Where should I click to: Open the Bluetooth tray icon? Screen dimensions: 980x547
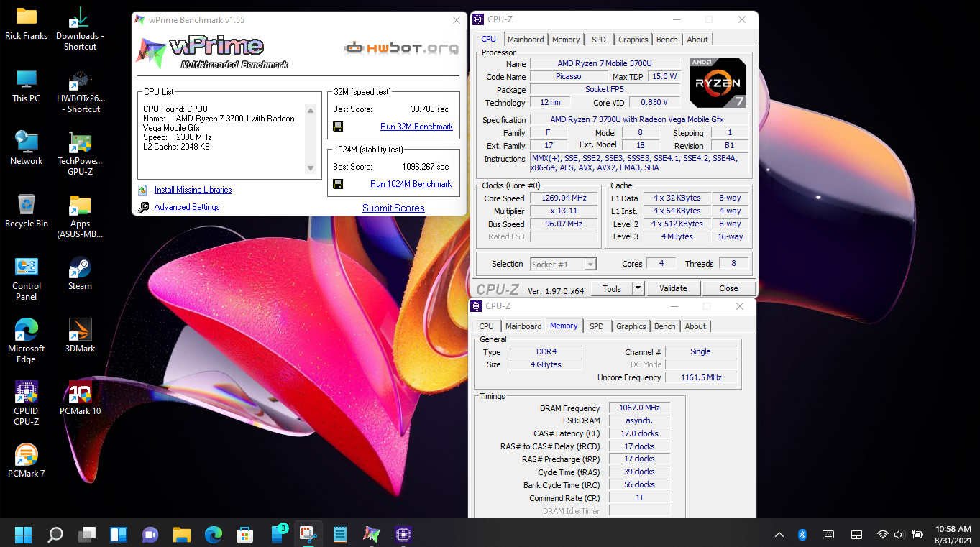[802, 535]
